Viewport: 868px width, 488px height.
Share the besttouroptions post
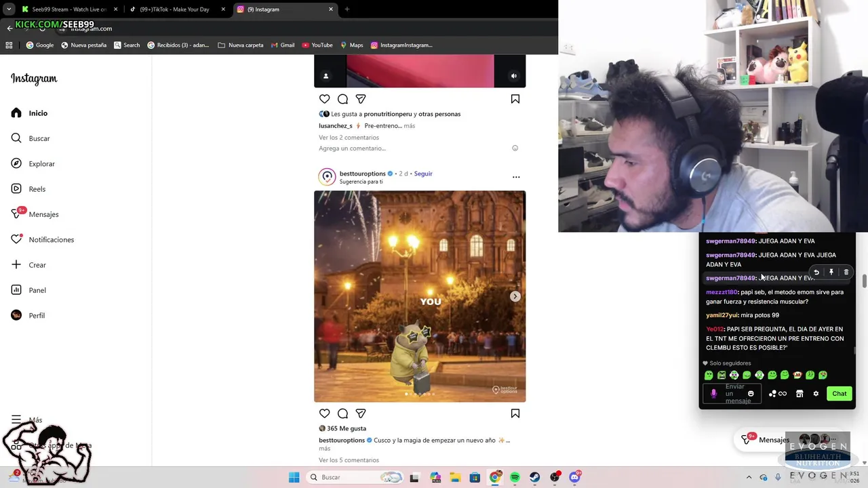(361, 413)
